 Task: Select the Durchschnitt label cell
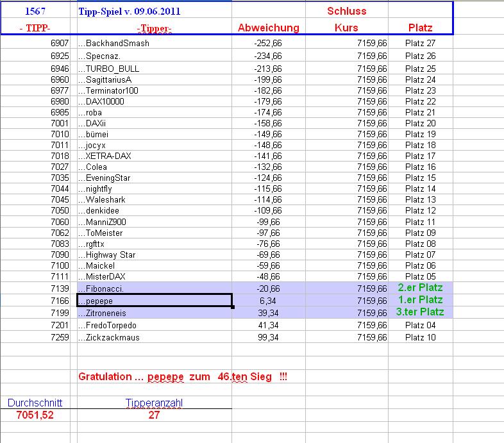[35, 403]
